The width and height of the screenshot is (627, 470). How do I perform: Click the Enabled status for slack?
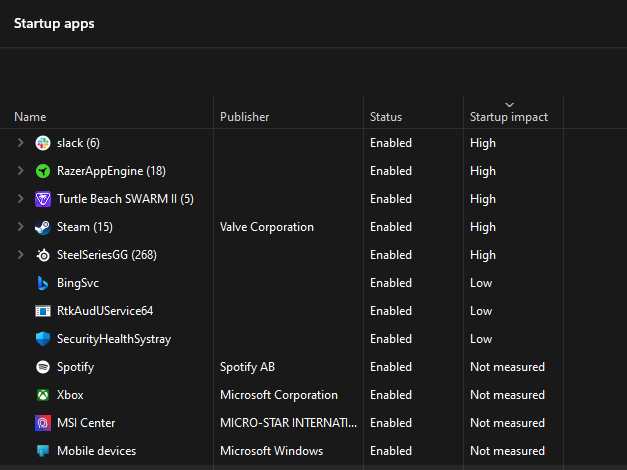tap(391, 143)
